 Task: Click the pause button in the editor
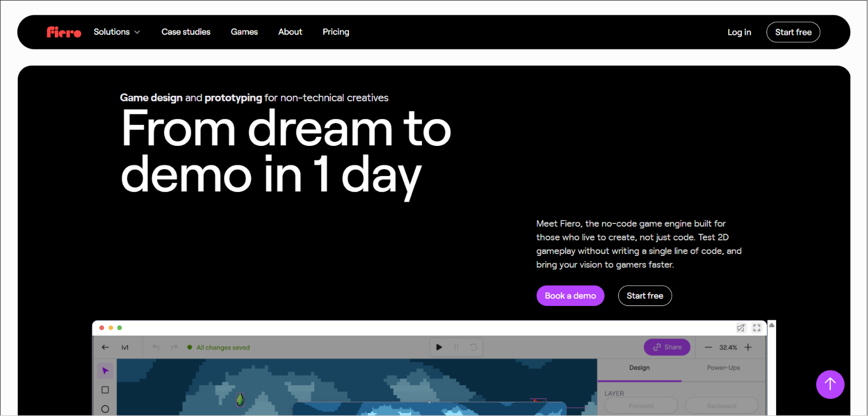(456, 347)
